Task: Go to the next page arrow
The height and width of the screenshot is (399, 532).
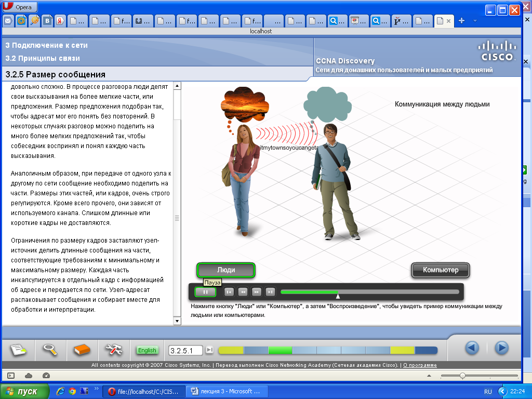Action: [x=502, y=348]
